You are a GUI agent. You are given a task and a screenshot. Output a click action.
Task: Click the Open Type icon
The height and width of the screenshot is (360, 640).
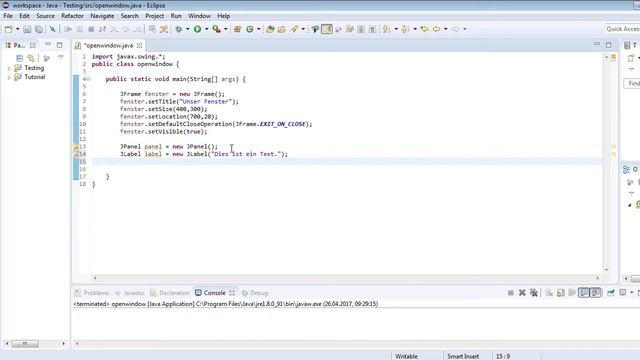pos(270,29)
